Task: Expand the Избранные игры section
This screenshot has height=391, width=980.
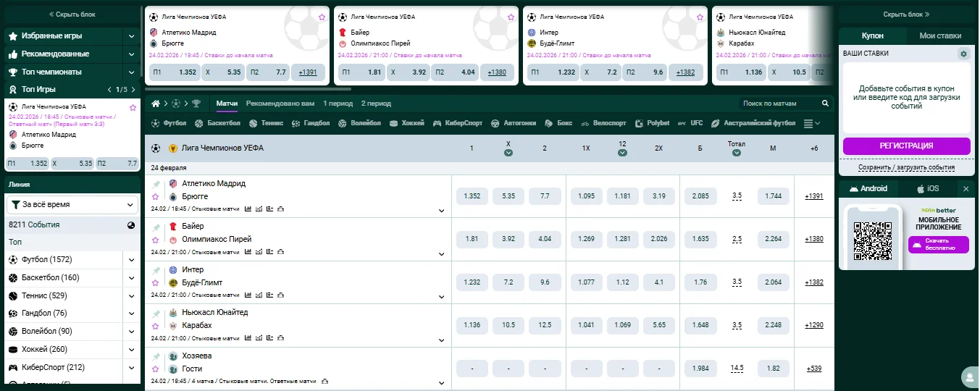Action: click(131, 35)
